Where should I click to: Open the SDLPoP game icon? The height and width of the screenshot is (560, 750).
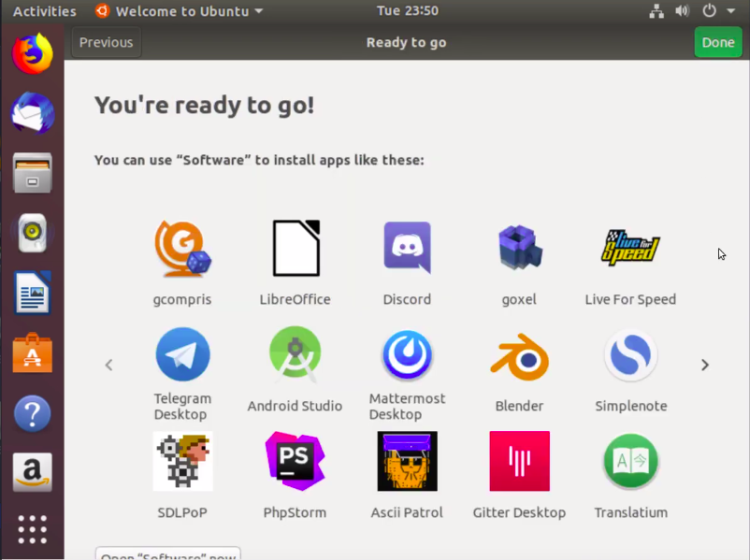(182, 461)
